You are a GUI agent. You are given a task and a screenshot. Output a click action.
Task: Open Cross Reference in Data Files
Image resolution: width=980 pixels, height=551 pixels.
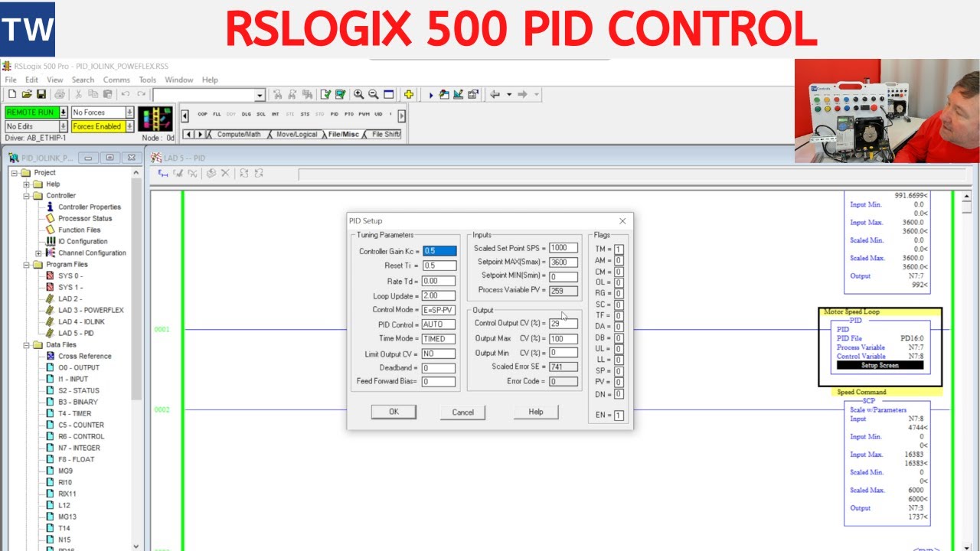click(x=84, y=356)
